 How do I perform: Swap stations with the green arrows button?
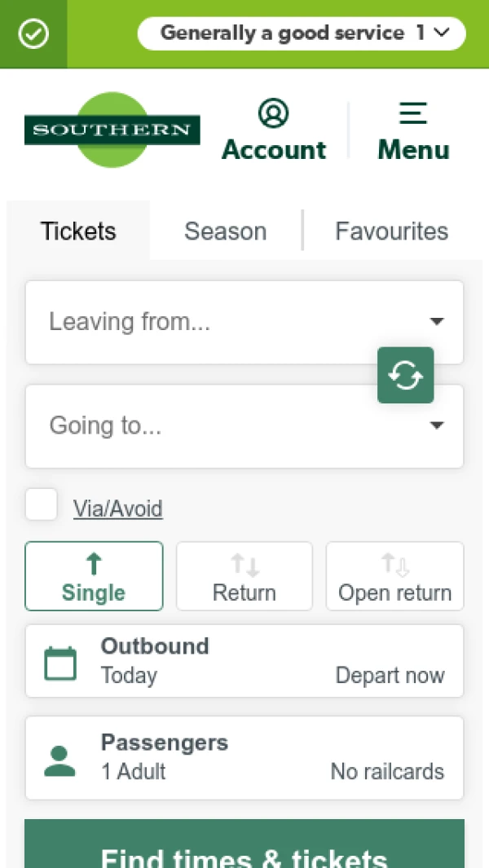pos(405,375)
